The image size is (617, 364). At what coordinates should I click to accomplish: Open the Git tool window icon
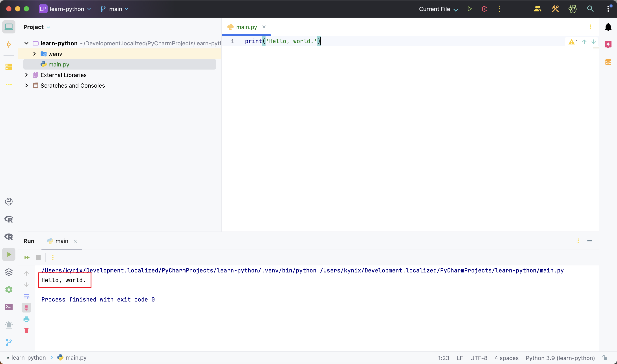pos(9,342)
